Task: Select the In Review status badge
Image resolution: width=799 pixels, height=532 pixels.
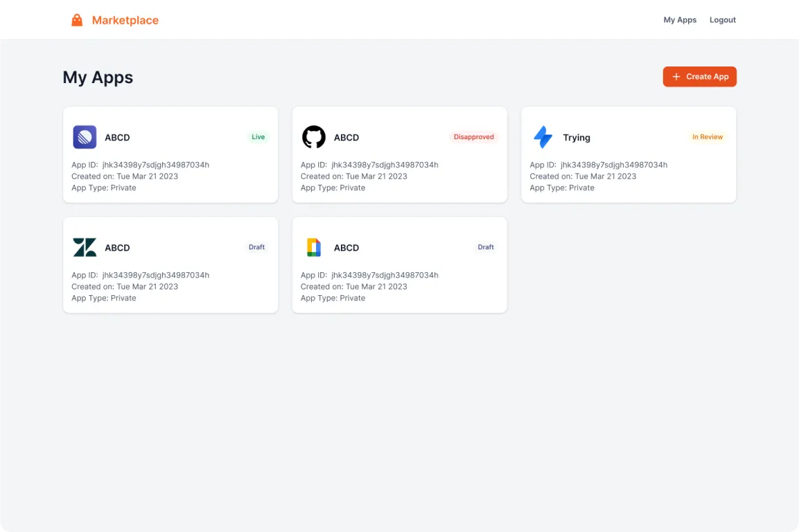Action: point(708,136)
